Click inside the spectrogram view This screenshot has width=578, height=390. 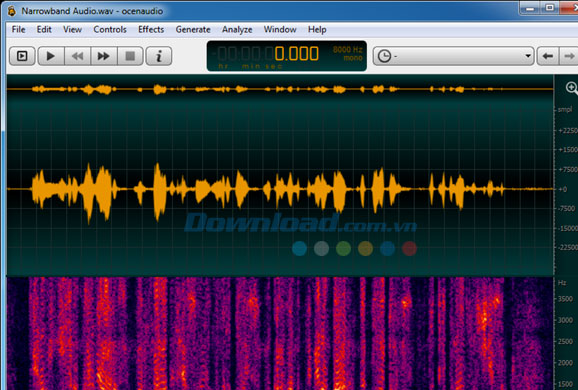click(280, 333)
